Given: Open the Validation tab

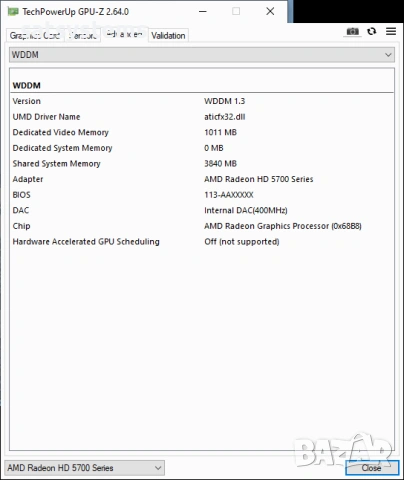Looking at the screenshot, I should (x=168, y=35).
